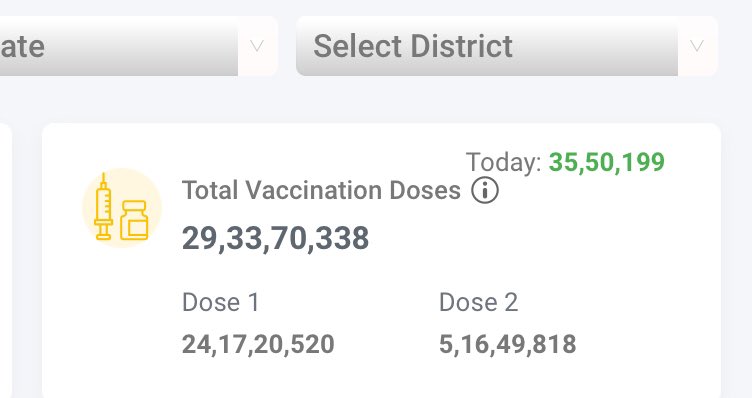752x398 pixels.
Task: Click the chevron arrow of the State selector
Action: click(257, 46)
